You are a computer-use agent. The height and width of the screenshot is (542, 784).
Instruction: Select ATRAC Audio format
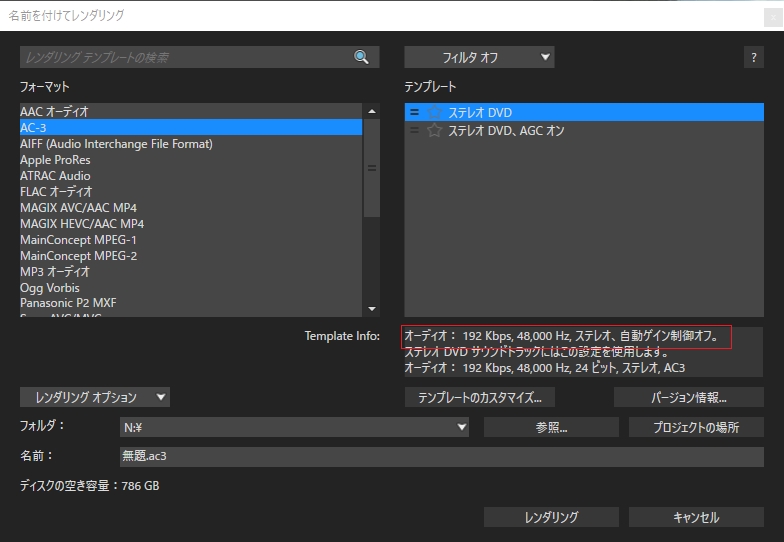190,176
